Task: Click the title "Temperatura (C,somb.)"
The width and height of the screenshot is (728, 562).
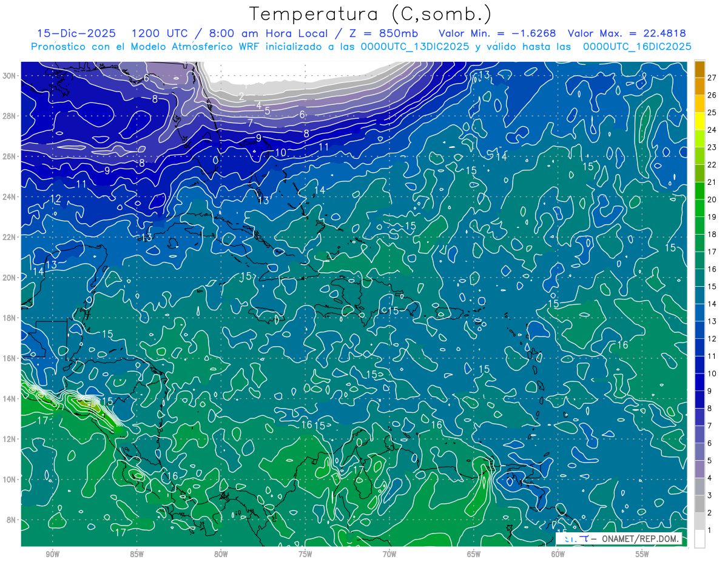Action: click(x=370, y=15)
